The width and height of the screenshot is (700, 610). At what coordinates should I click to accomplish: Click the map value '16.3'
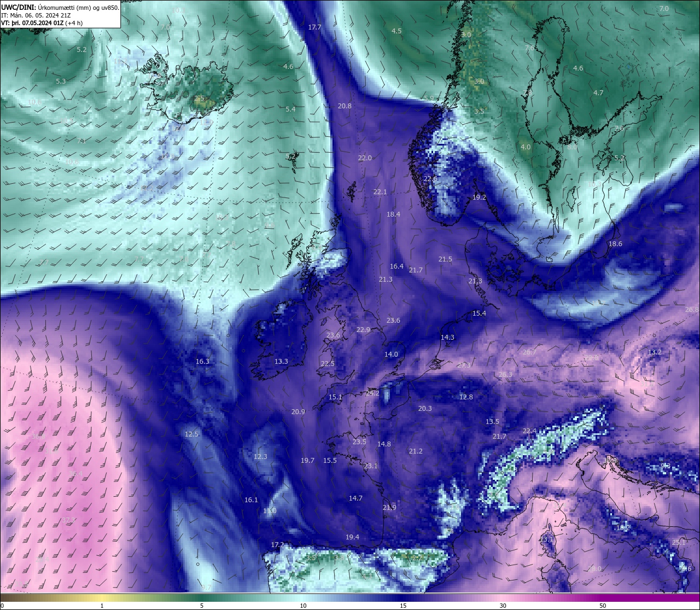[202, 361]
